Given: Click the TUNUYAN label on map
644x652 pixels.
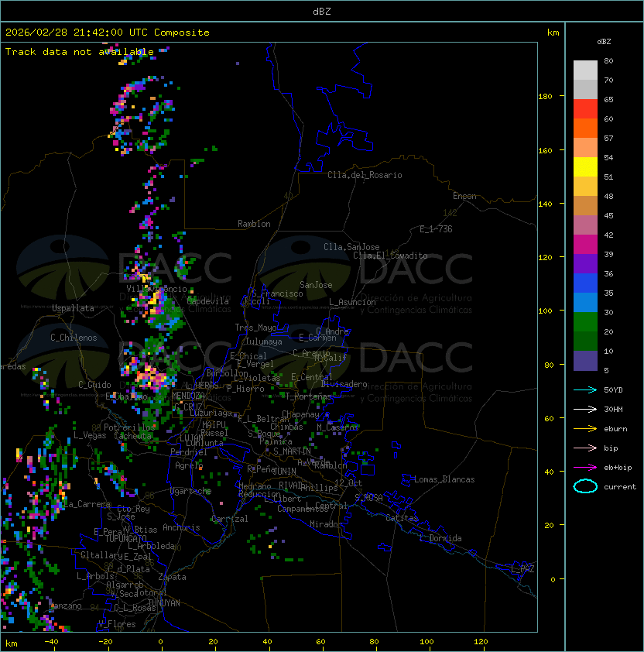Looking at the screenshot, I should pos(163,602).
